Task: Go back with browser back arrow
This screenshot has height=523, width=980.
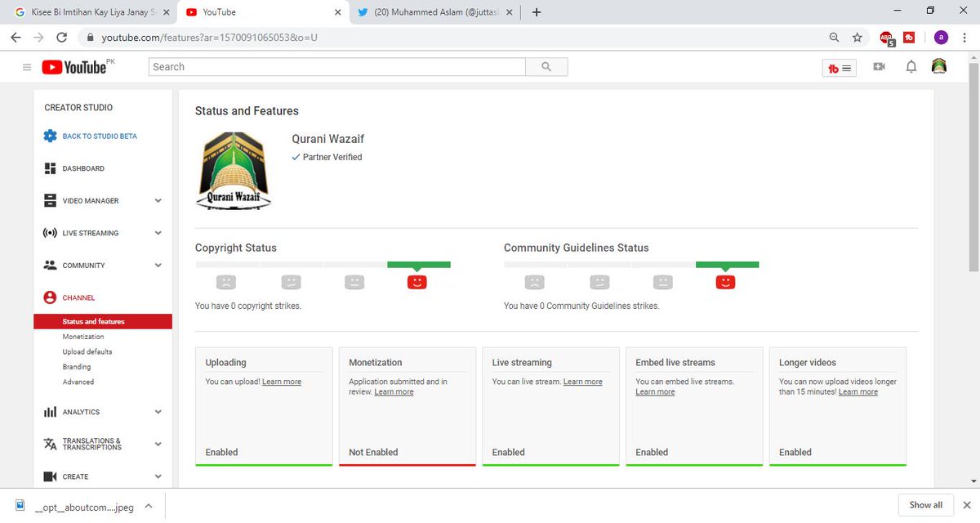Action: coord(16,38)
